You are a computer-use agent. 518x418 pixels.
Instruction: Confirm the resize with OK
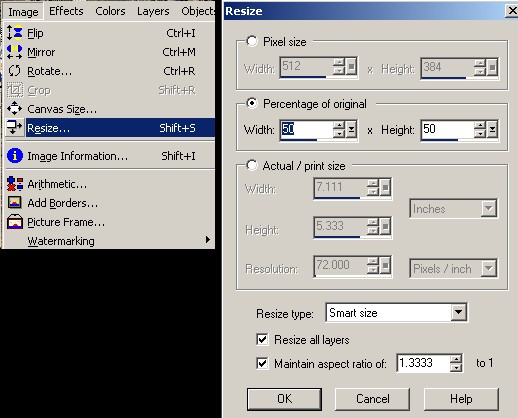284,399
